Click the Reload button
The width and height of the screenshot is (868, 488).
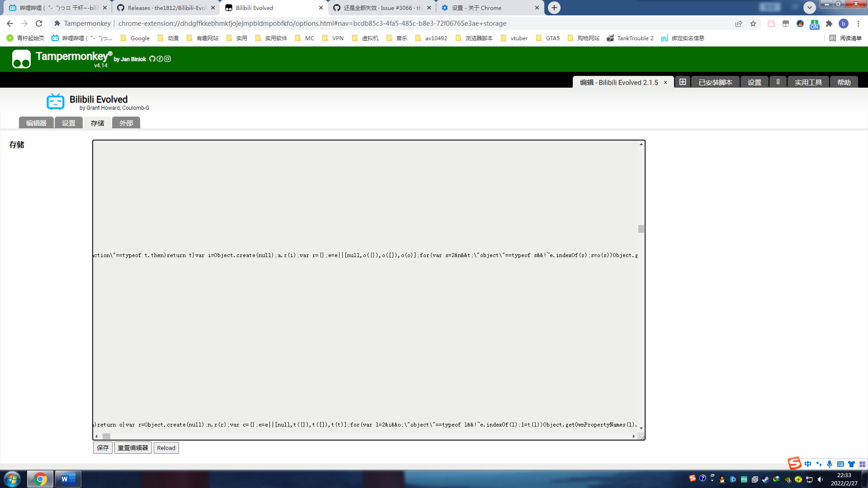(166, 448)
